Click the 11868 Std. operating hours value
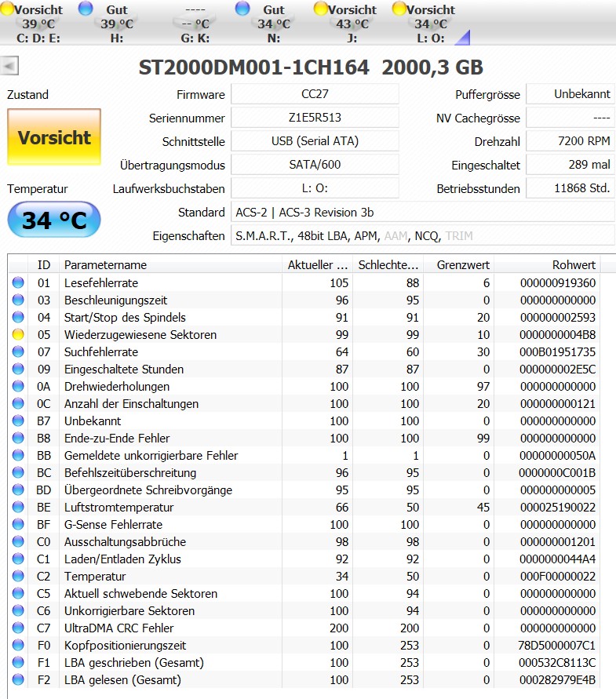This screenshot has width=616, height=699. coord(570,188)
